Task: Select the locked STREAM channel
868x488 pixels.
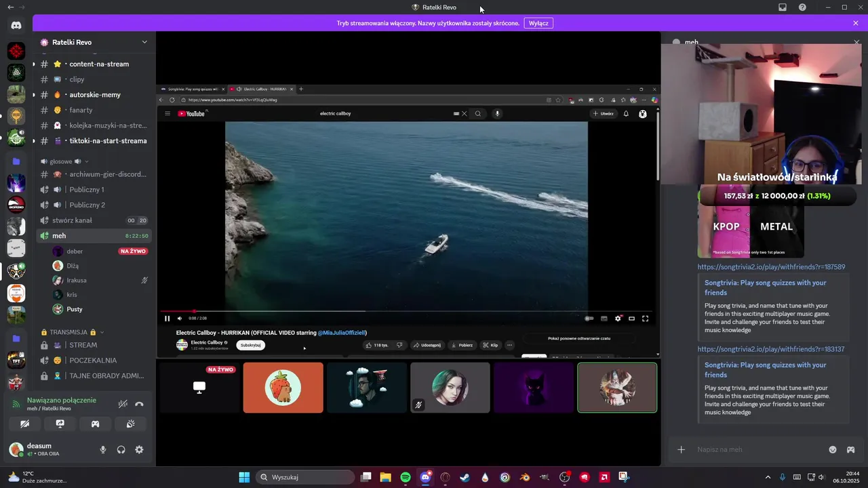Action: point(94,345)
